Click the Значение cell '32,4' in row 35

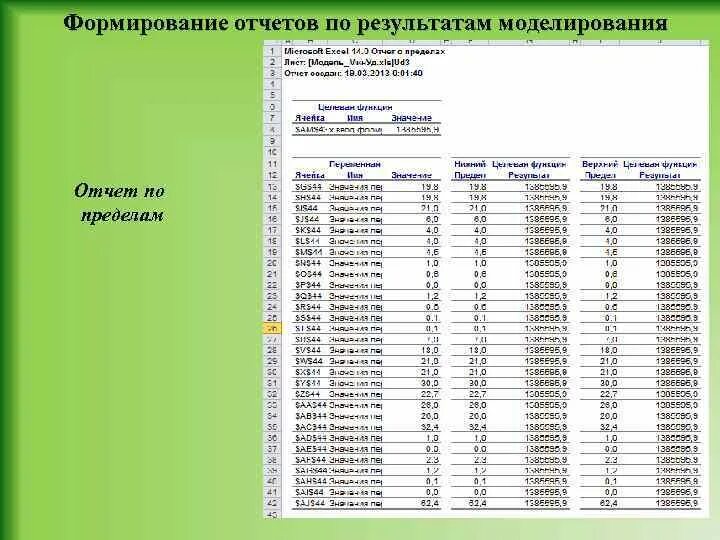point(430,427)
